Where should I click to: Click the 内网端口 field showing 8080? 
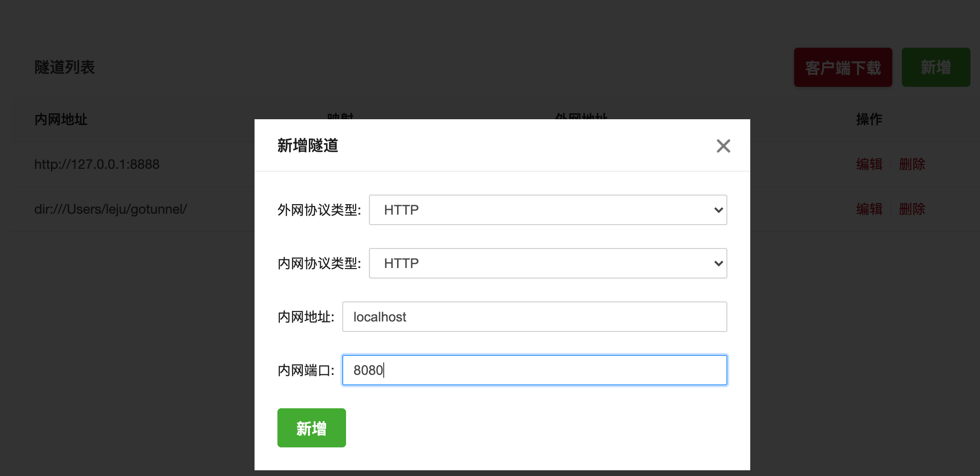[x=534, y=370]
